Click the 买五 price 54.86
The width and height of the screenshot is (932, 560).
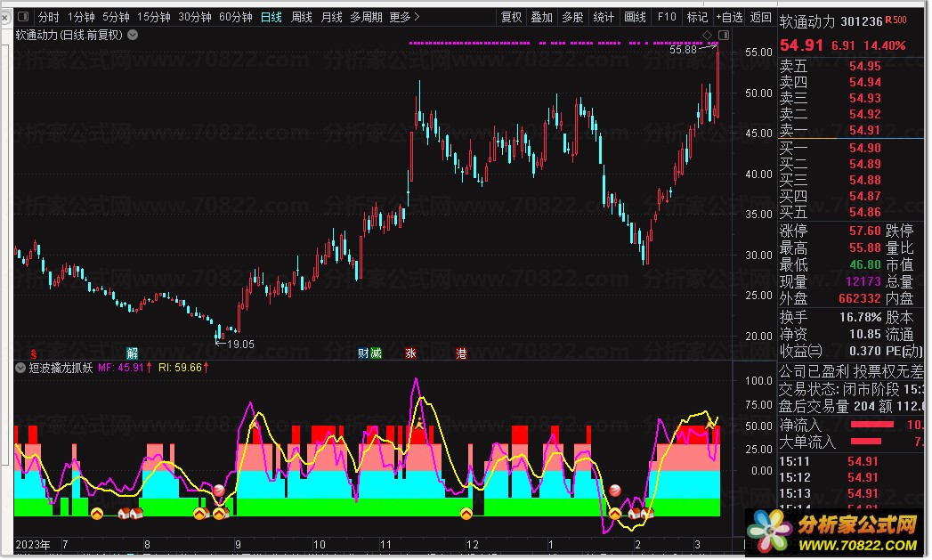(865, 212)
